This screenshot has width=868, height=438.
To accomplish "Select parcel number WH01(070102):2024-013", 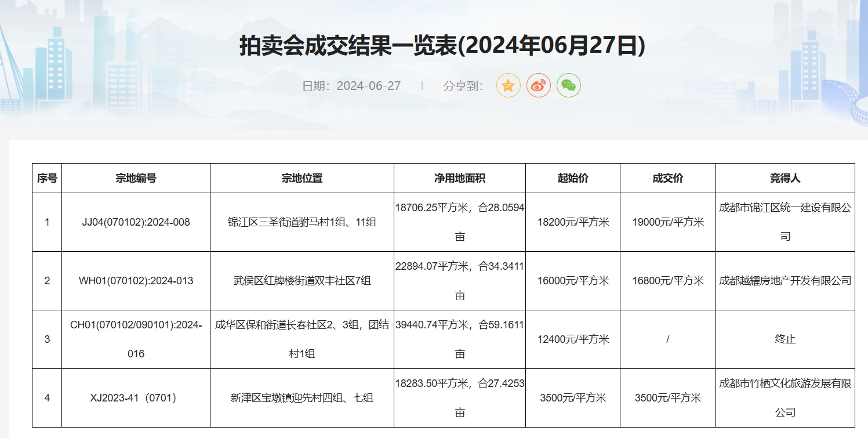I will click(x=136, y=281).
